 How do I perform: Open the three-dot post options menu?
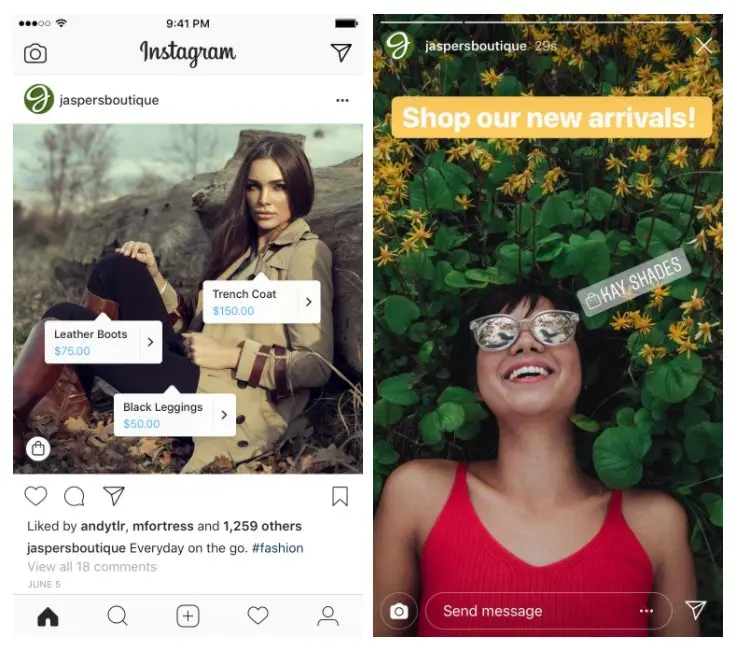tap(342, 100)
